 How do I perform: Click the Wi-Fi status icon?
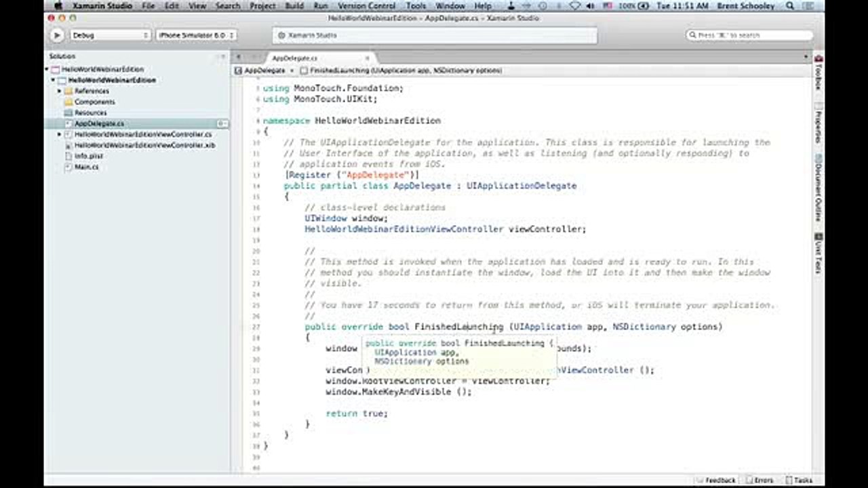click(x=575, y=5)
